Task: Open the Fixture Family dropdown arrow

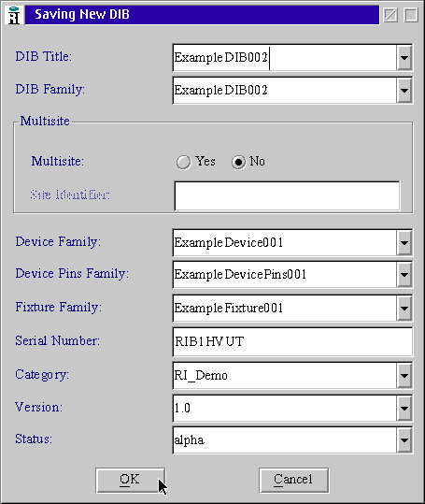Action: 404,308
